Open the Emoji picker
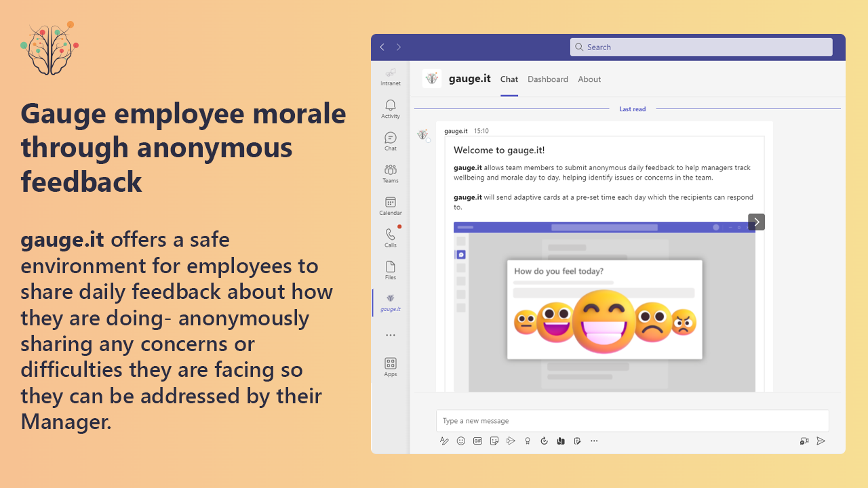The height and width of the screenshot is (488, 868). pos(461,441)
